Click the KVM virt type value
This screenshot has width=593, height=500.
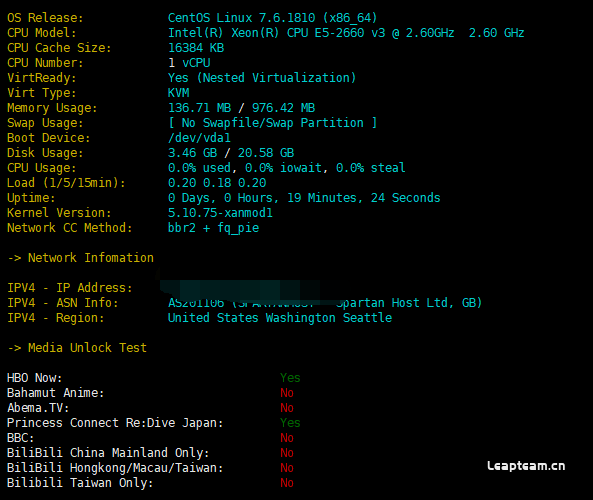179,93
